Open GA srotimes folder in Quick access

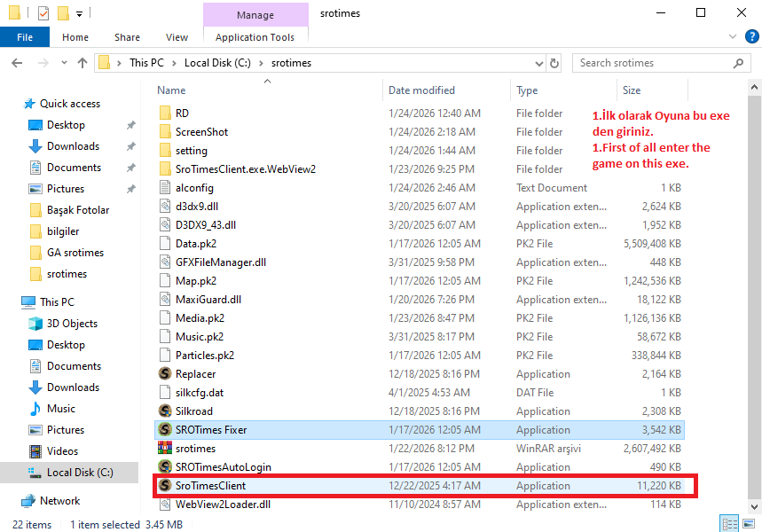tap(67, 253)
